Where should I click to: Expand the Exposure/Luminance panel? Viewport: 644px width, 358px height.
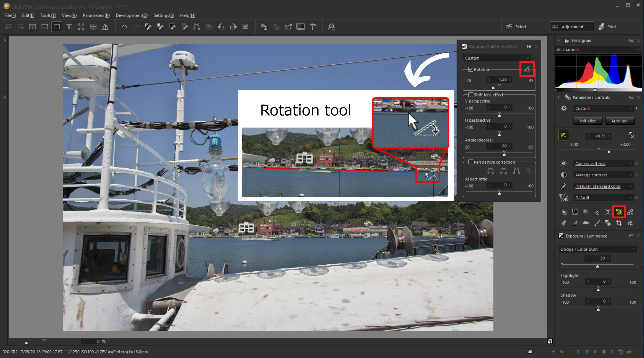coord(630,236)
